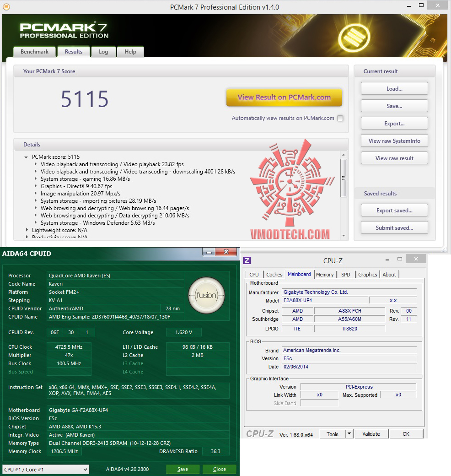The width and height of the screenshot is (451, 476).
Task: Collapse the PCMark score: 5115 tree node
Action: pyautogui.click(x=26, y=157)
